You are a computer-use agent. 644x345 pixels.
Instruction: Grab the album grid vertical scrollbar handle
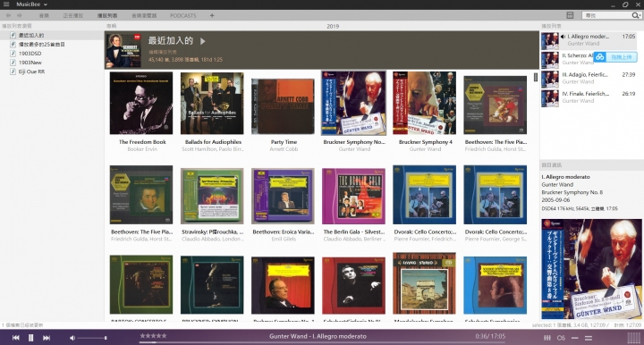(x=536, y=77)
